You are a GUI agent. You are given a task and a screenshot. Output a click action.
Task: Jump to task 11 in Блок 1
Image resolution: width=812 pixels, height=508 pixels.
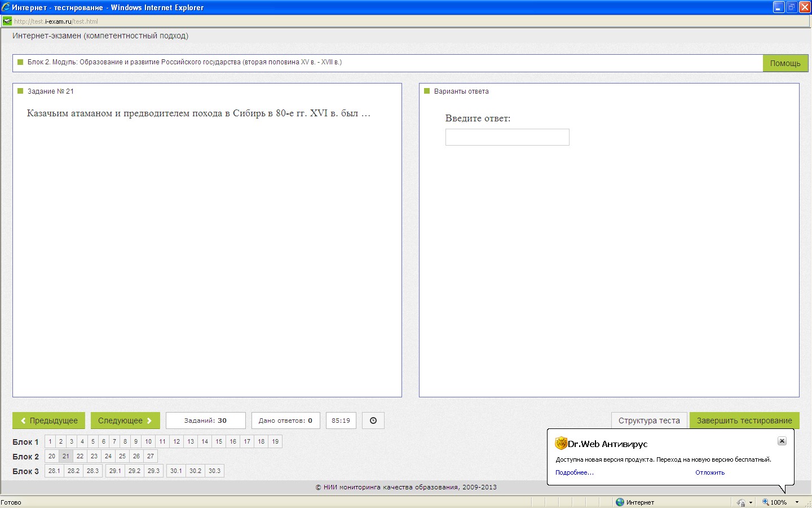(162, 441)
